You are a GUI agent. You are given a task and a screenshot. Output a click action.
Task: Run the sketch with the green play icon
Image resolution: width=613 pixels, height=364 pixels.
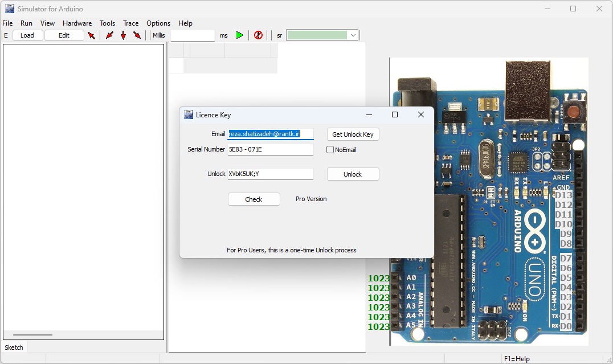coord(240,35)
